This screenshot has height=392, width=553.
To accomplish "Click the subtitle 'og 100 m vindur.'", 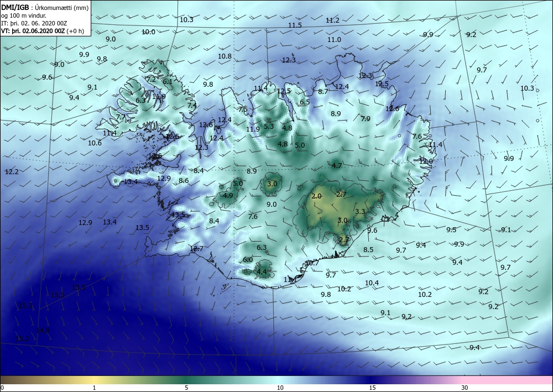I will click(24, 15).
